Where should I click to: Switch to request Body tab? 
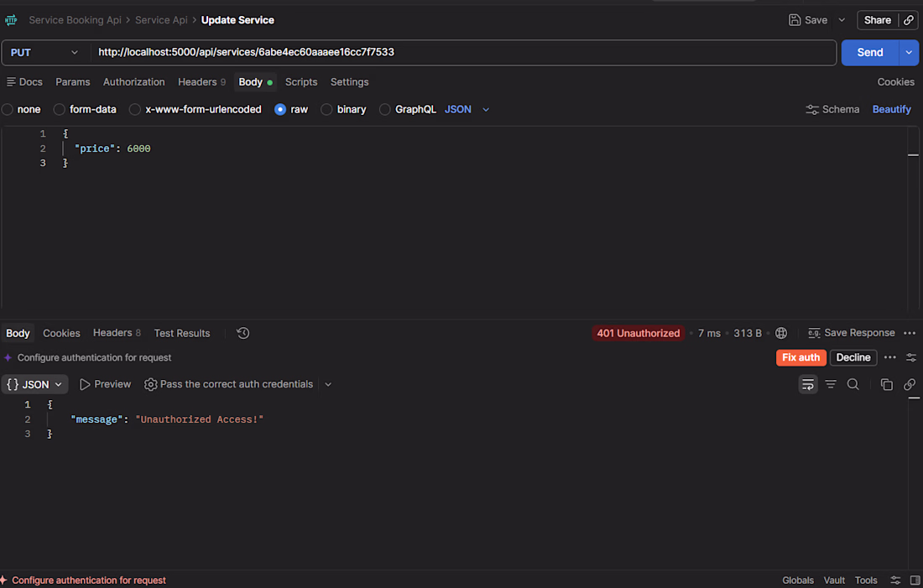(x=255, y=82)
